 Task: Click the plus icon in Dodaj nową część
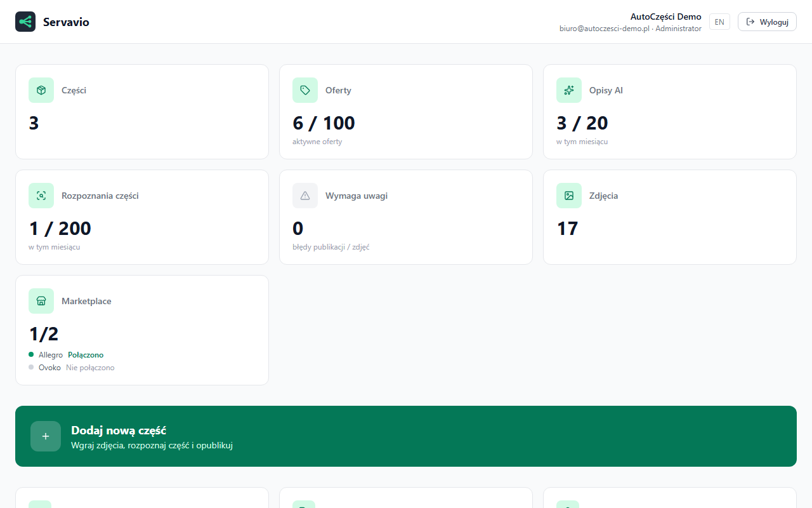[46, 436]
